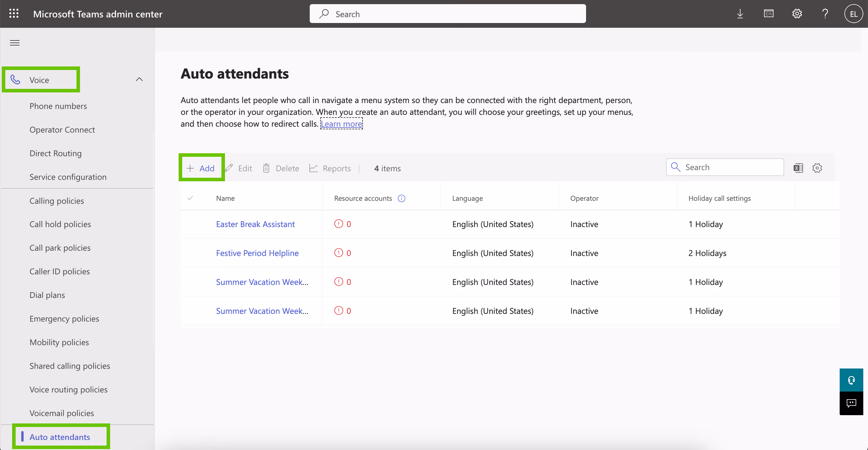Click the download icon in top bar
Screen dimensions: 868x450
click(x=740, y=14)
